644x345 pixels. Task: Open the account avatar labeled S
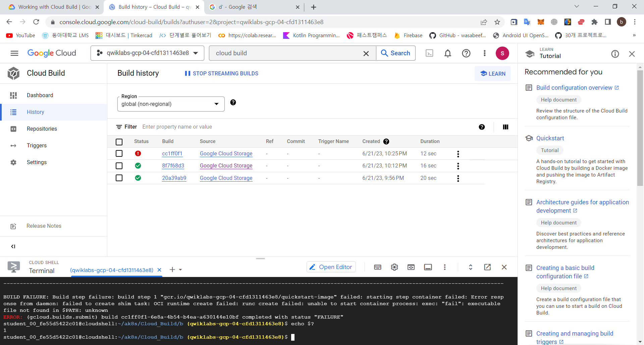[x=502, y=53]
